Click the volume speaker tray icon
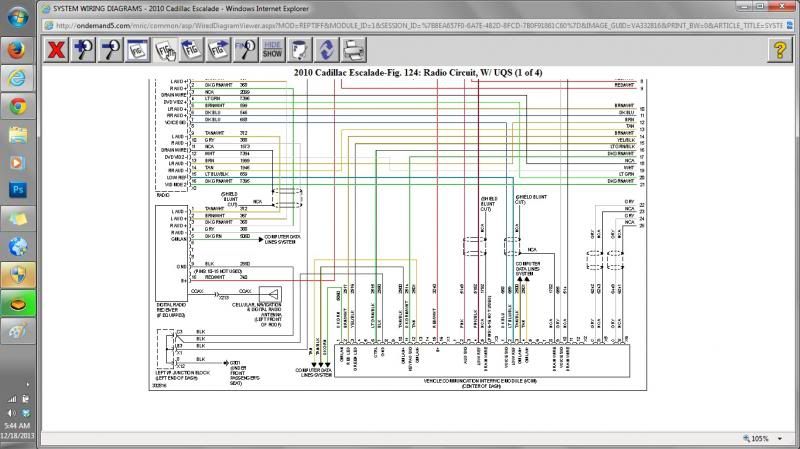 [x=11, y=413]
